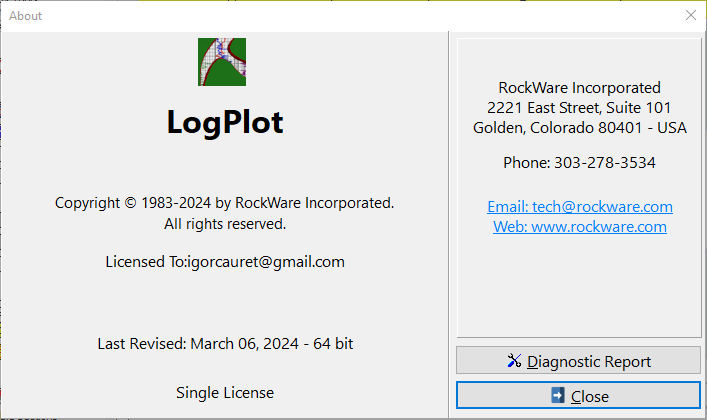The width and height of the screenshot is (707, 420).
Task: Click the arrow icon beside Close
Action: (558, 395)
